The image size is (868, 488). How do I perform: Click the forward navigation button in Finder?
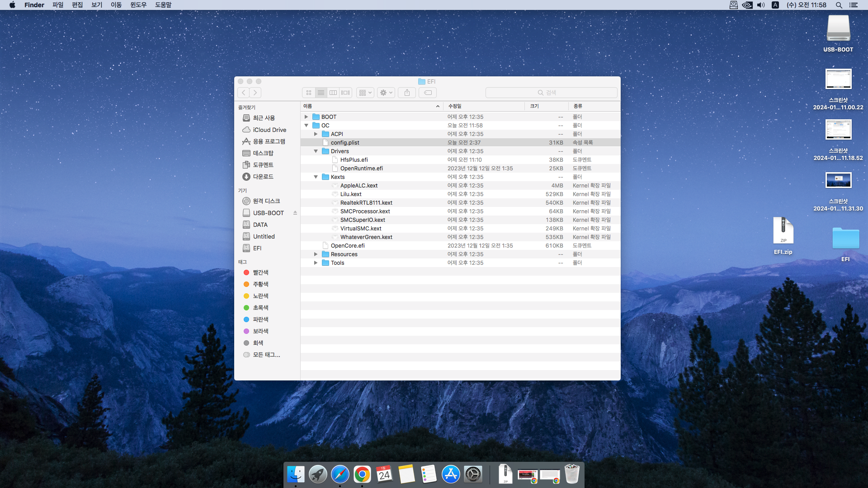pyautogui.click(x=255, y=92)
